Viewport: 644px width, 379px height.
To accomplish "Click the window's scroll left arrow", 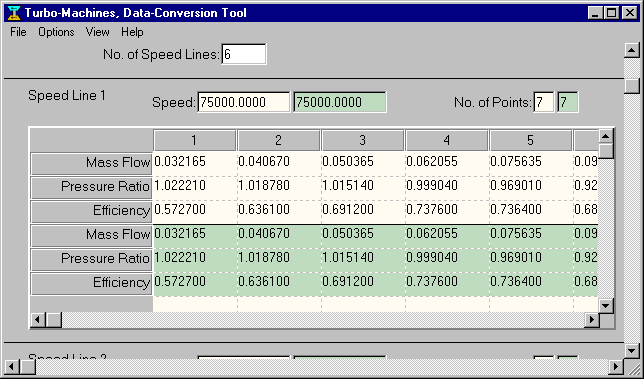I will [x=12, y=366].
